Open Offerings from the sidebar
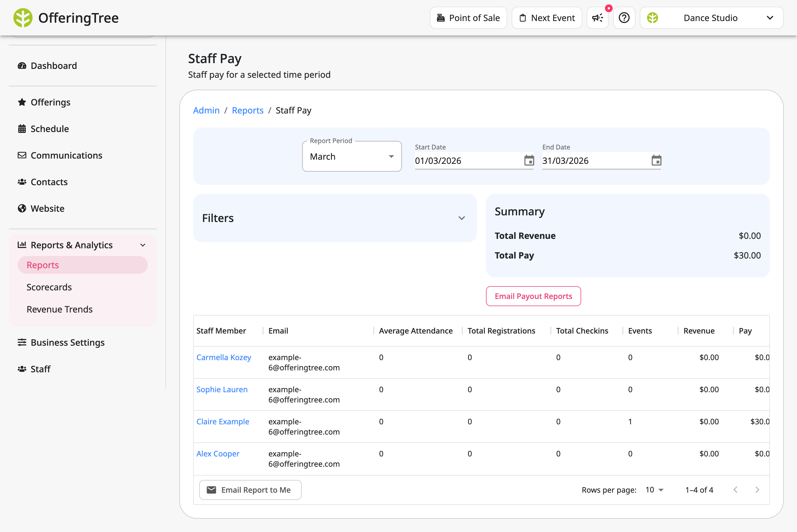This screenshot has height=532, width=797. pyautogui.click(x=51, y=102)
